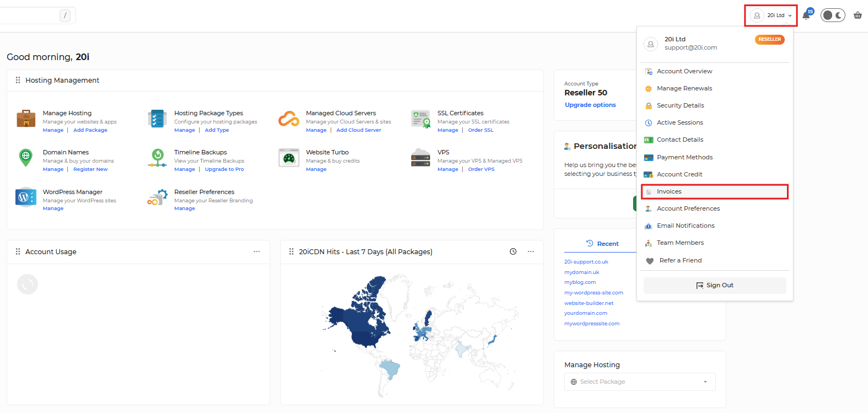868x413 pixels.
Task: Click the Hosting Package Types checklist icon
Action: point(157,119)
